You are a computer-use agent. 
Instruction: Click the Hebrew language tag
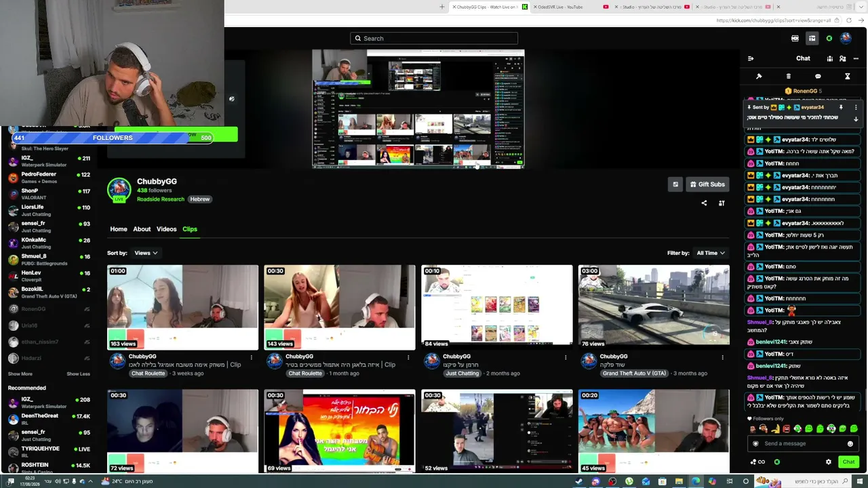[x=199, y=199]
